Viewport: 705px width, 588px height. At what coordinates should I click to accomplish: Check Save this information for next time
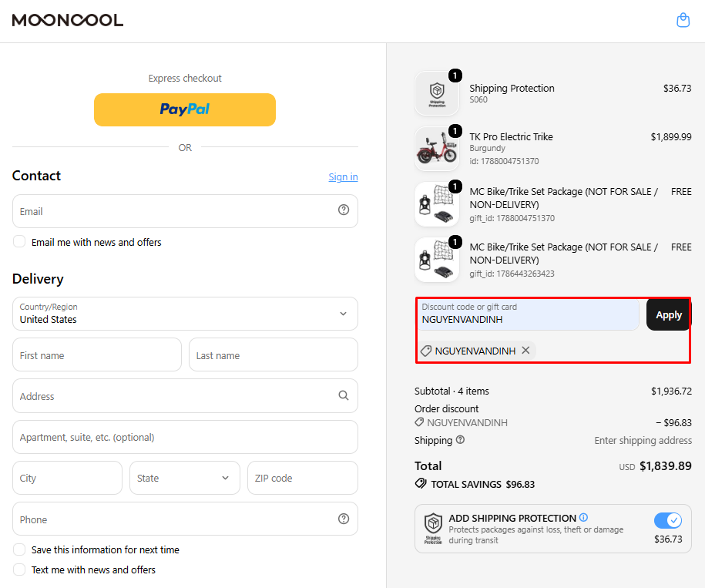19,549
